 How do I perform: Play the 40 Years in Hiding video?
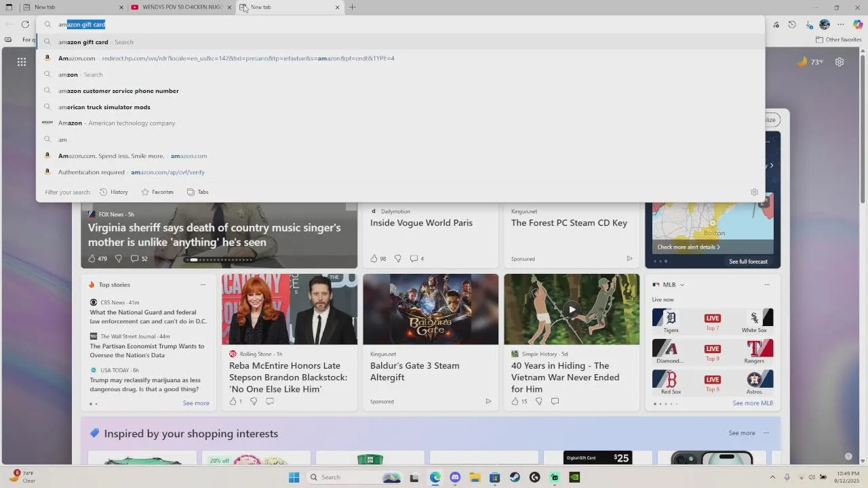572,310
